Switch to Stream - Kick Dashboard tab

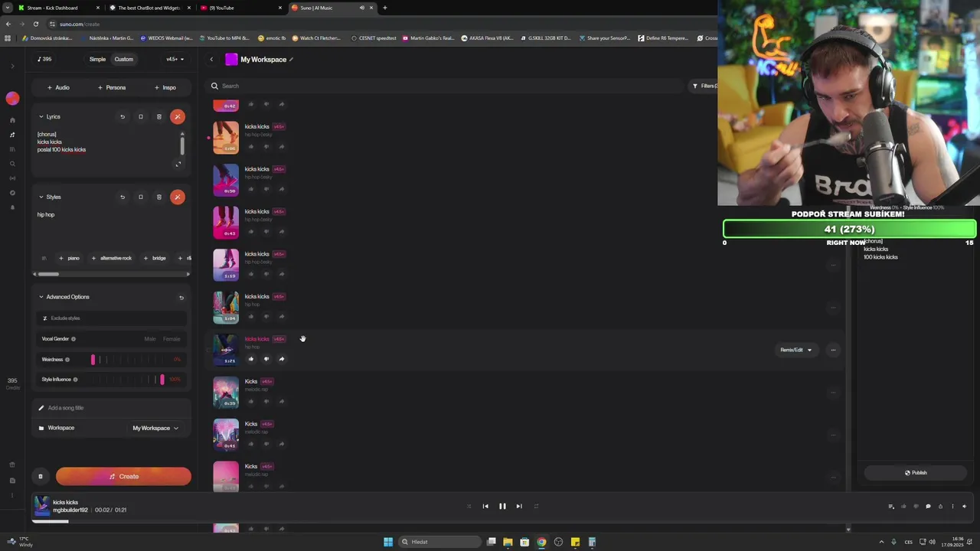(60, 8)
